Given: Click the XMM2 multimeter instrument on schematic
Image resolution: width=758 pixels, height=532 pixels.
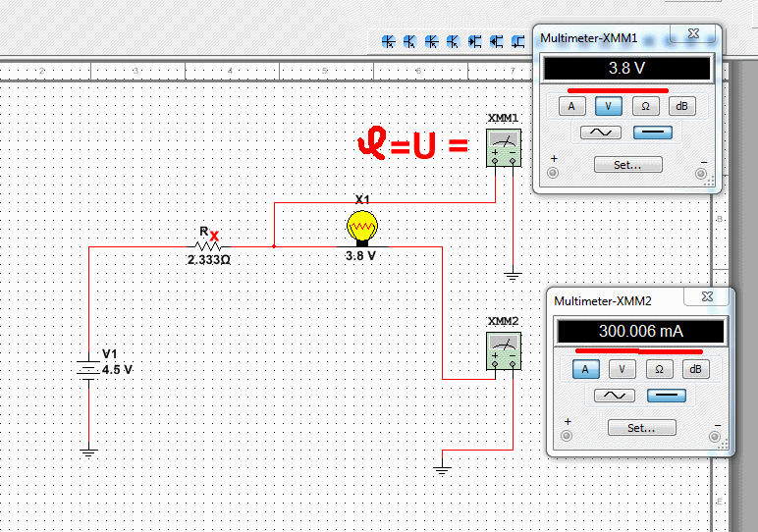Looking at the screenshot, I should 503,350.
